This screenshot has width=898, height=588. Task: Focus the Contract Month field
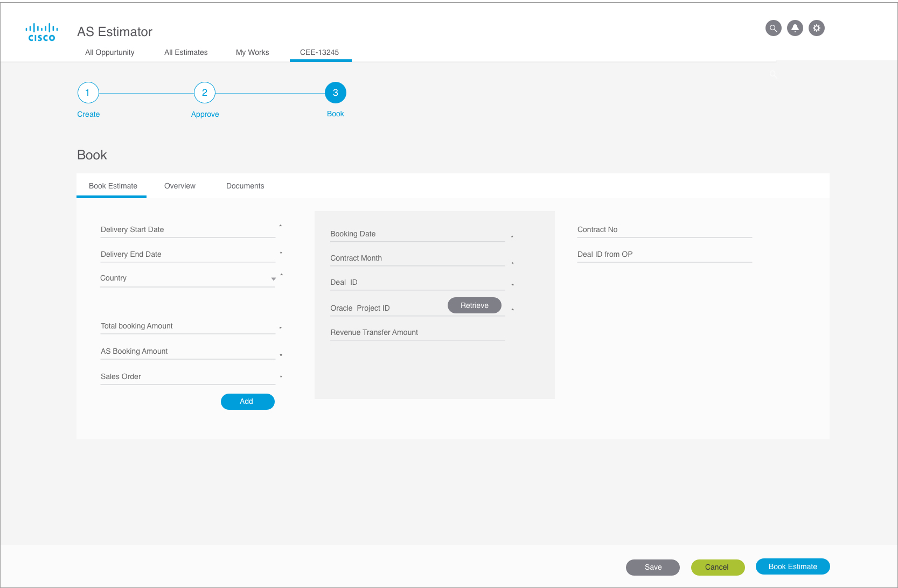click(417, 258)
